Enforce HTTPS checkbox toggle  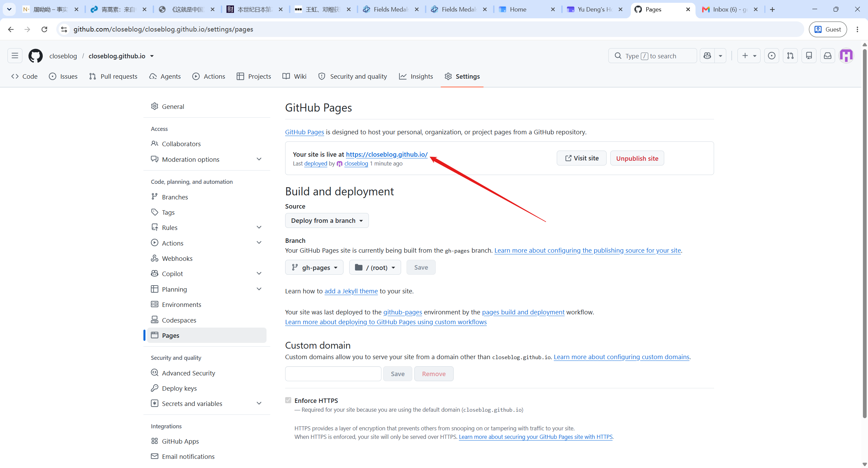[x=288, y=400]
